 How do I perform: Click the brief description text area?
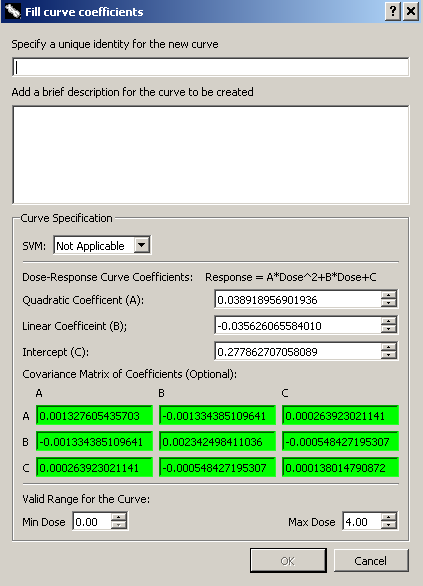[x=211, y=155]
